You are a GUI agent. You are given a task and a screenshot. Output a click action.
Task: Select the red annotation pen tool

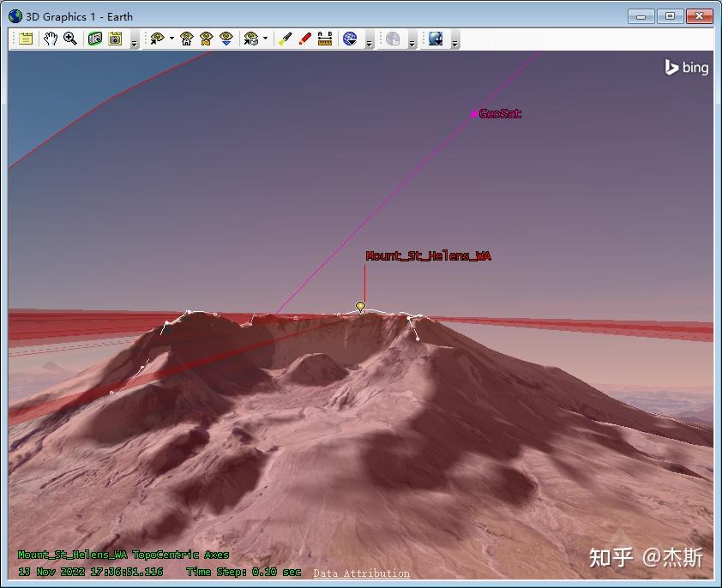point(304,39)
